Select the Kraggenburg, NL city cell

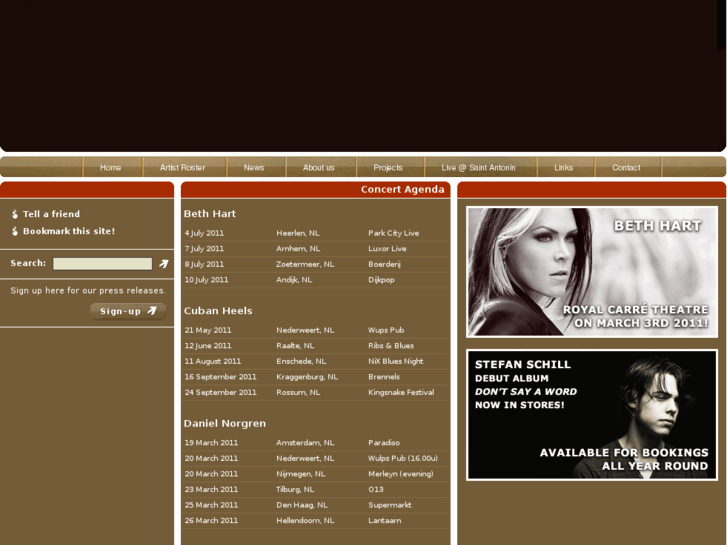click(307, 377)
